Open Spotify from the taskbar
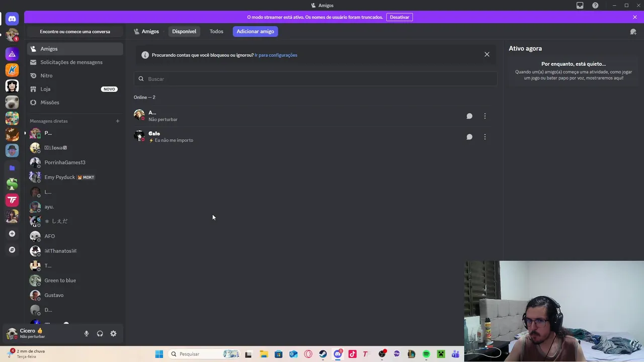The image size is (644, 362). (x=426, y=354)
